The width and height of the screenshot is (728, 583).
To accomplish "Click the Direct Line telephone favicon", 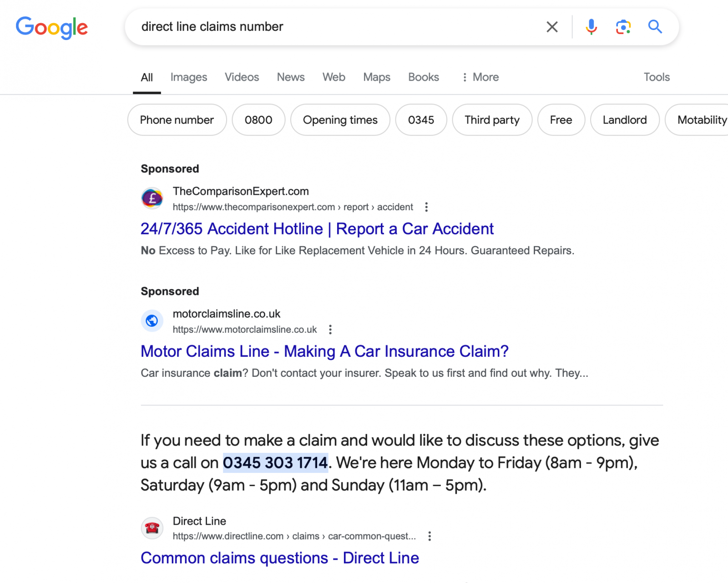I will (x=152, y=528).
